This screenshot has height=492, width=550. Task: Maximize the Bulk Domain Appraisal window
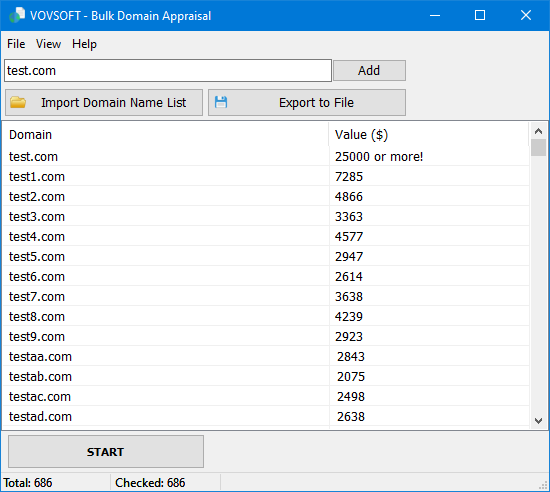480,15
